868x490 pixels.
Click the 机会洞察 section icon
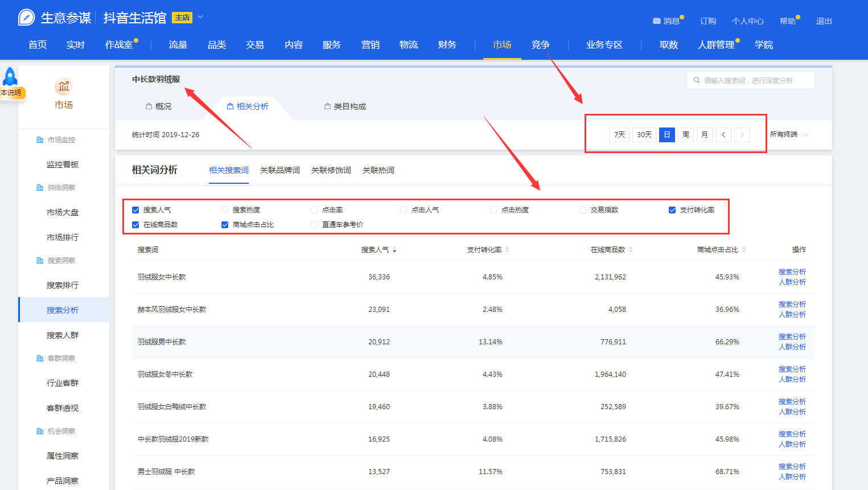point(40,431)
